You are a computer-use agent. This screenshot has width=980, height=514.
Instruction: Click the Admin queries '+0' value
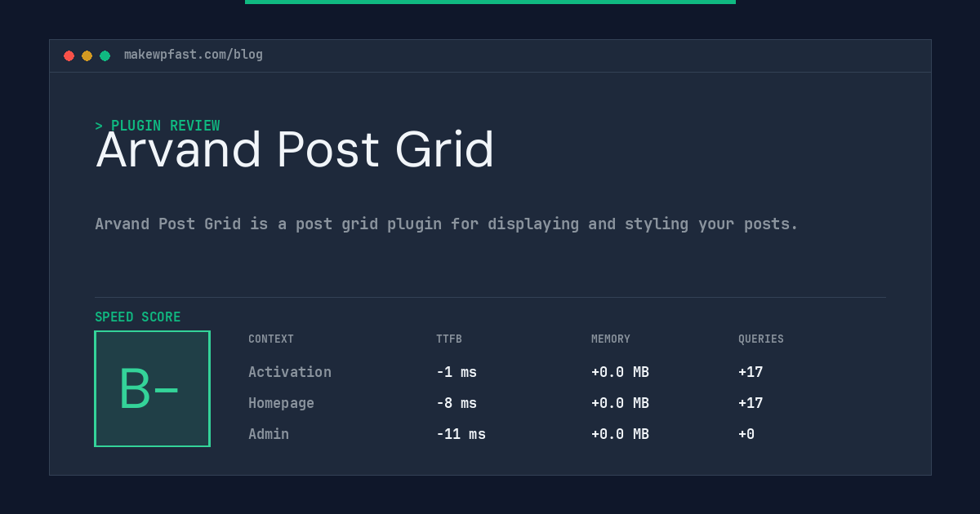(x=746, y=434)
